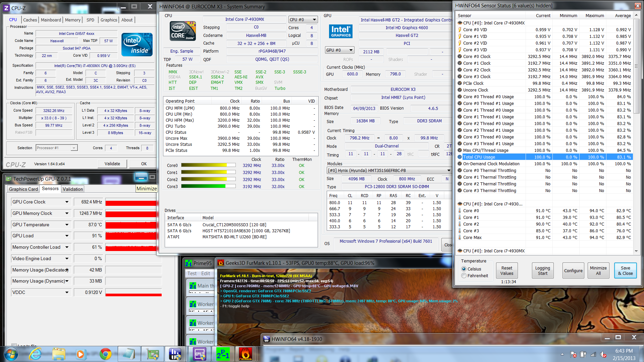Click the Intel Graphics logo in HWiNFO summary
Viewport: 644px width, 362px height.
pyautogui.click(x=341, y=31)
